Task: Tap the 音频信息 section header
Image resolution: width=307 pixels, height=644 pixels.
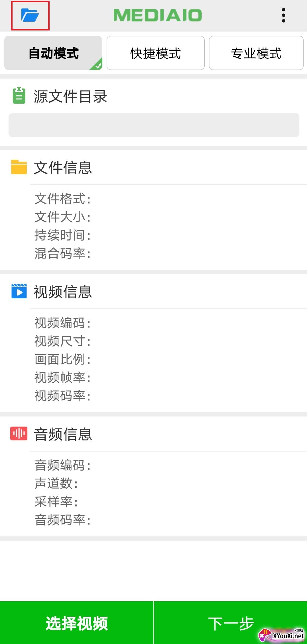Action: (63, 434)
